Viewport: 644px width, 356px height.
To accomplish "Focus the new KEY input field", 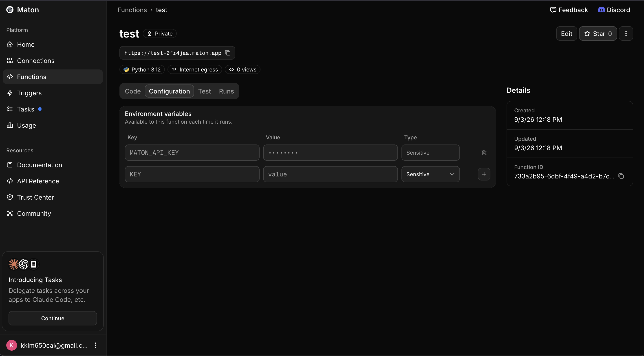I will pyautogui.click(x=192, y=174).
